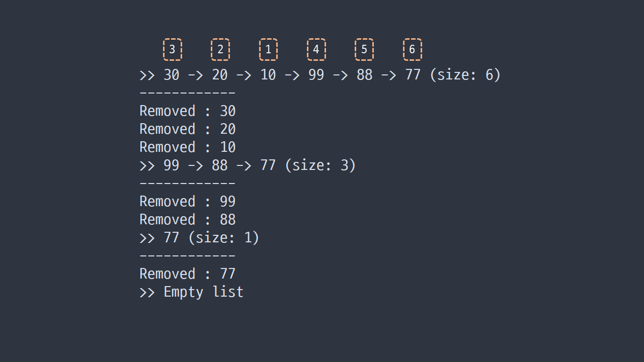Select the line Removed : 99
Image resolution: width=644 pixels, height=362 pixels.
(188, 202)
